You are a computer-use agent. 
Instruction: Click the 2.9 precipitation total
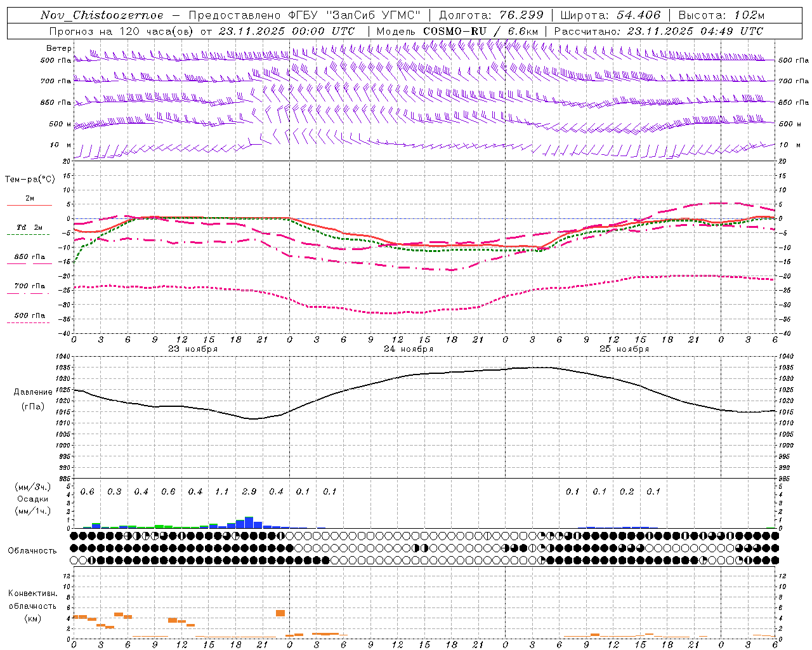tap(249, 492)
